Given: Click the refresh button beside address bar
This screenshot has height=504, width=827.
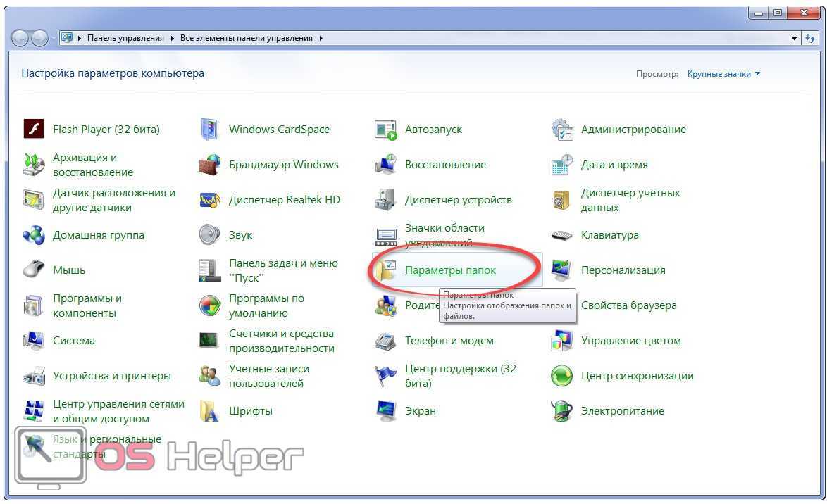Looking at the screenshot, I should pos(811,38).
